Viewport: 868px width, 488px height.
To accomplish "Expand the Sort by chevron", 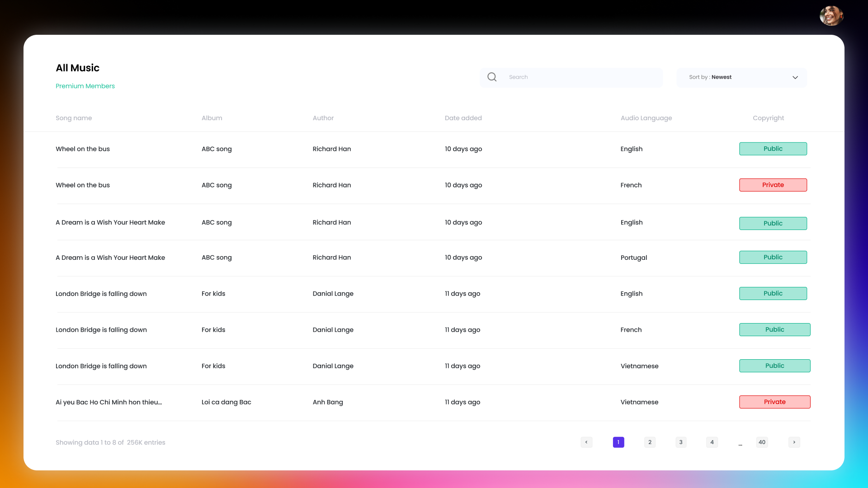I will tap(795, 78).
